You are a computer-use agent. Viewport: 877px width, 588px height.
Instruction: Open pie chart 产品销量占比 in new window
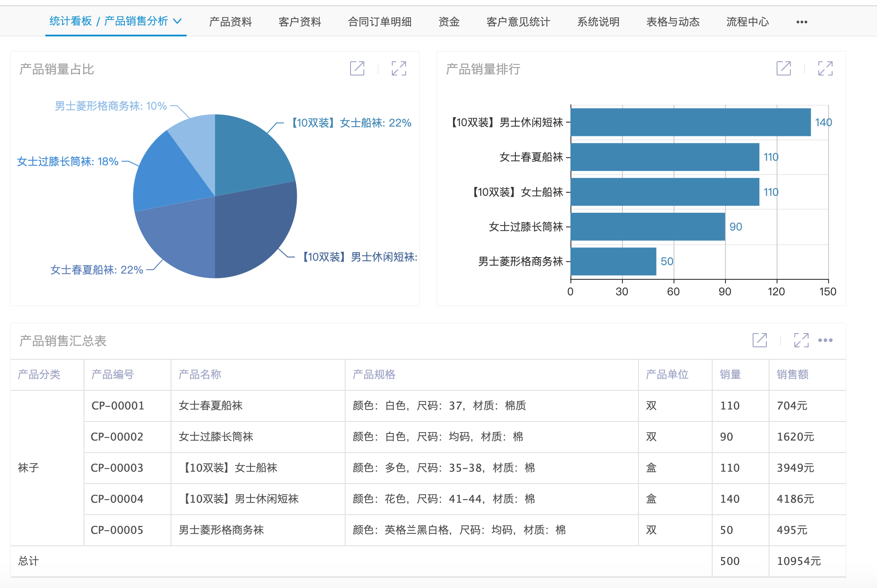tap(357, 68)
